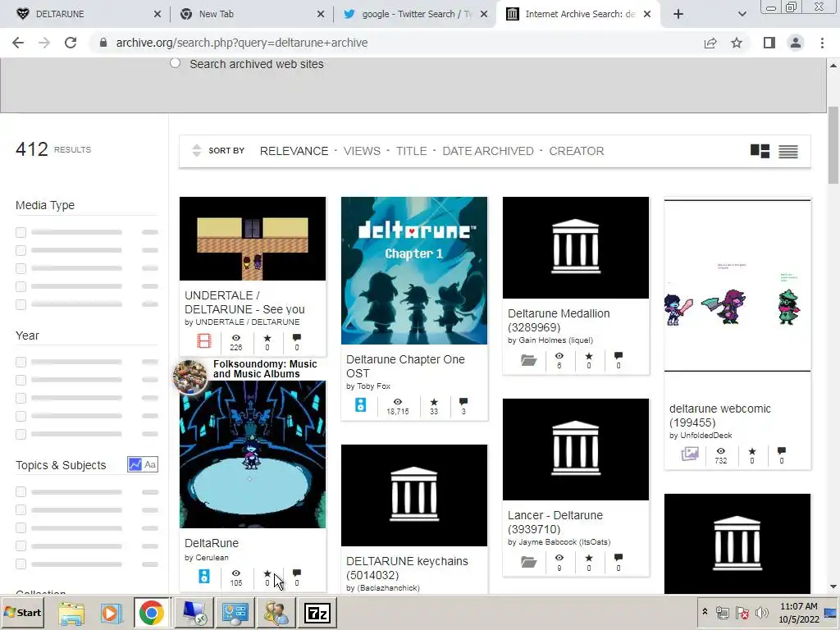Check the first Year filter checkbox
The width and height of the screenshot is (840, 630).
click(21, 362)
